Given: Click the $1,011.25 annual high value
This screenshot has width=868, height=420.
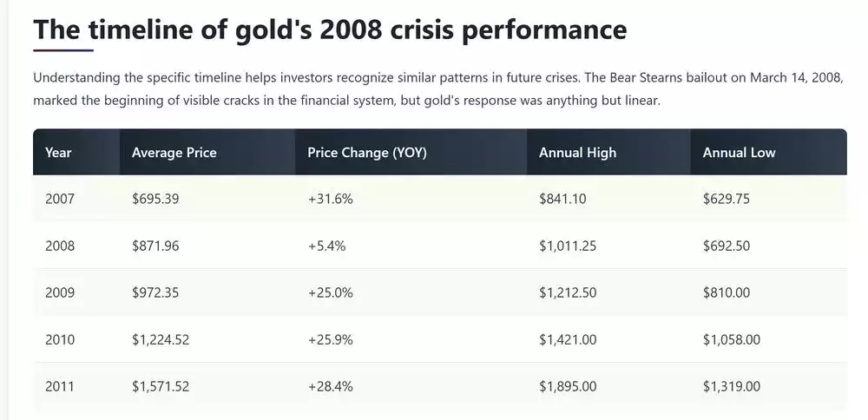Looking at the screenshot, I should tap(568, 246).
